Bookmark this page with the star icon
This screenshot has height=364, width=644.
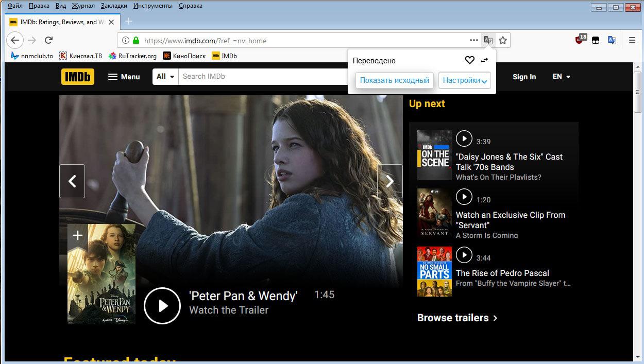click(x=503, y=40)
